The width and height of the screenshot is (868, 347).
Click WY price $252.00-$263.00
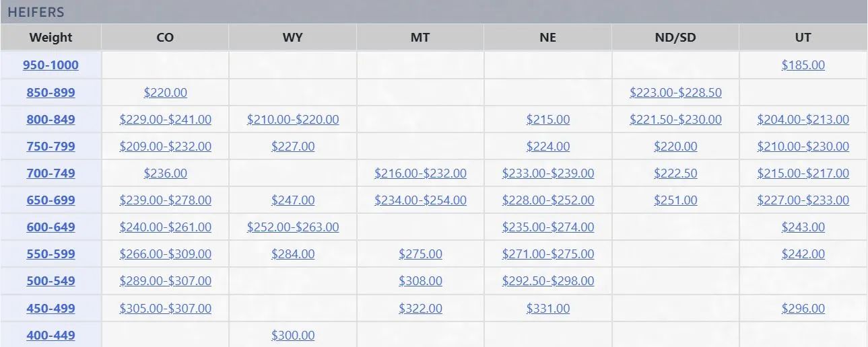coord(293,227)
